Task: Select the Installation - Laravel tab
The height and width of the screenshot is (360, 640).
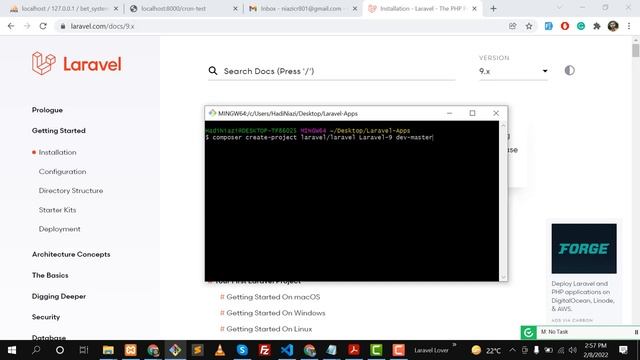Action: [421, 8]
